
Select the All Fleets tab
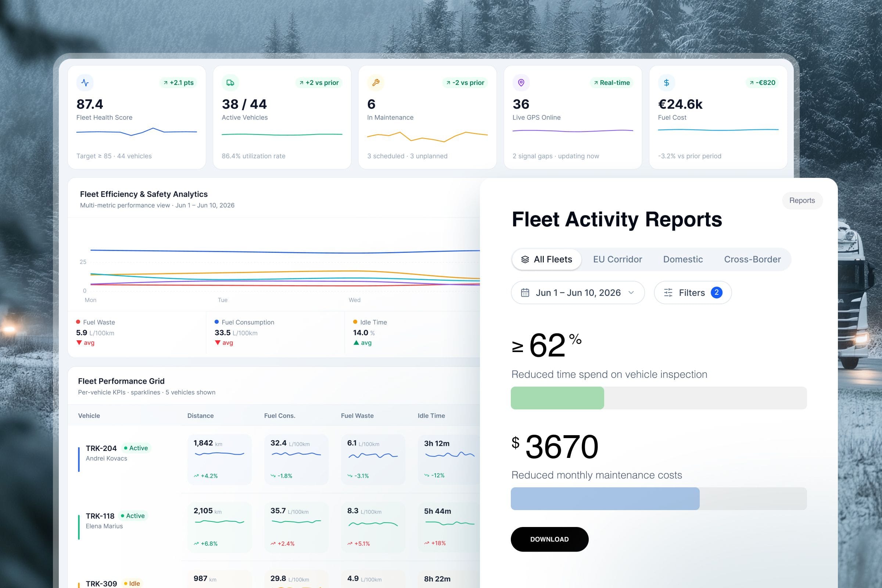click(x=547, y=259)
